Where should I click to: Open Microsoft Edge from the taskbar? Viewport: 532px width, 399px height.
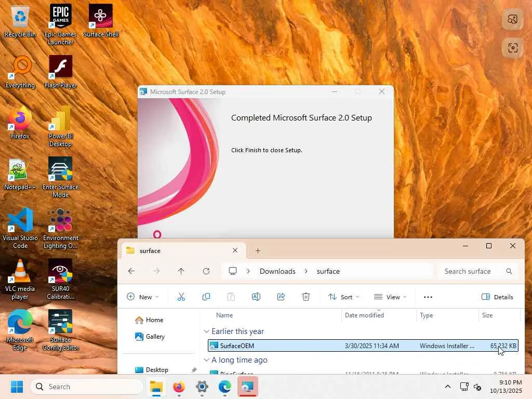(x=224, y=387)
